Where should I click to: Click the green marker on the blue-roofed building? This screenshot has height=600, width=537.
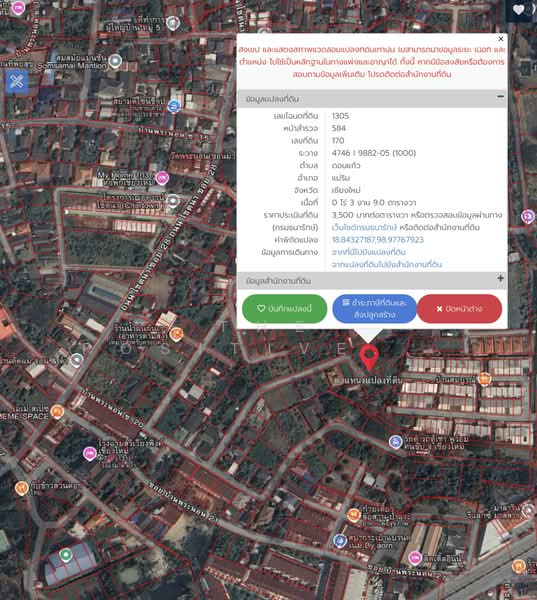[66, 554]
